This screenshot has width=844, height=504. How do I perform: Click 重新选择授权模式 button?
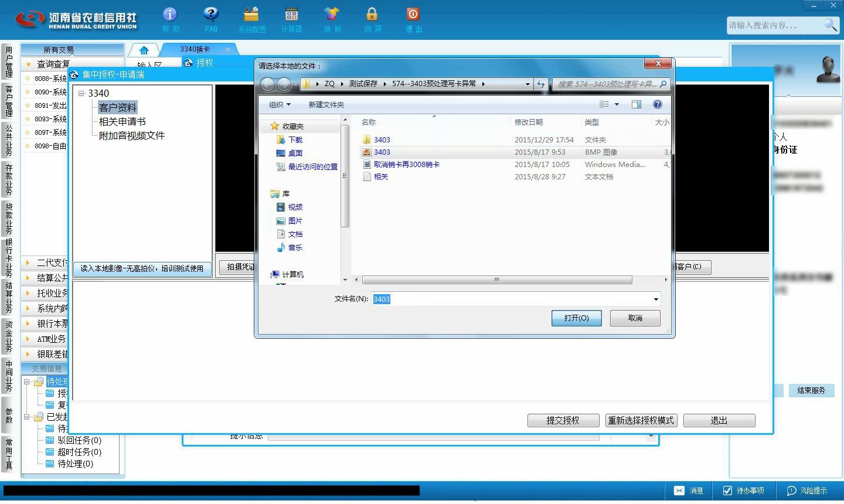(x=641, y=420)
